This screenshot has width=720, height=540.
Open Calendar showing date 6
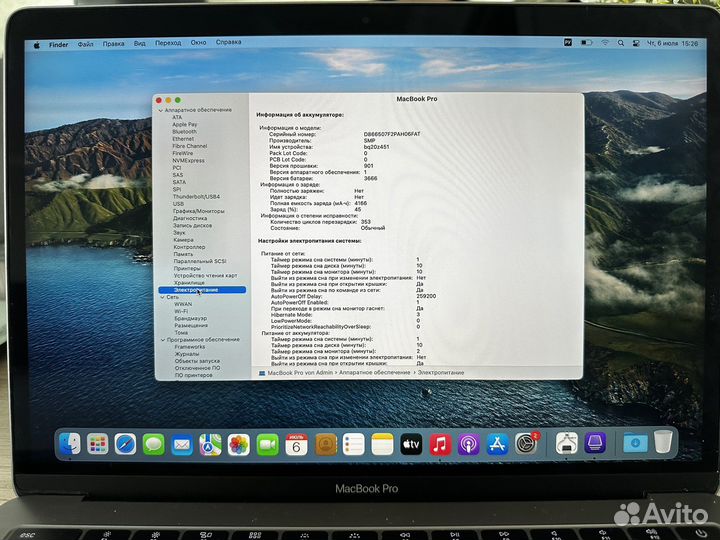coord(297,444)
